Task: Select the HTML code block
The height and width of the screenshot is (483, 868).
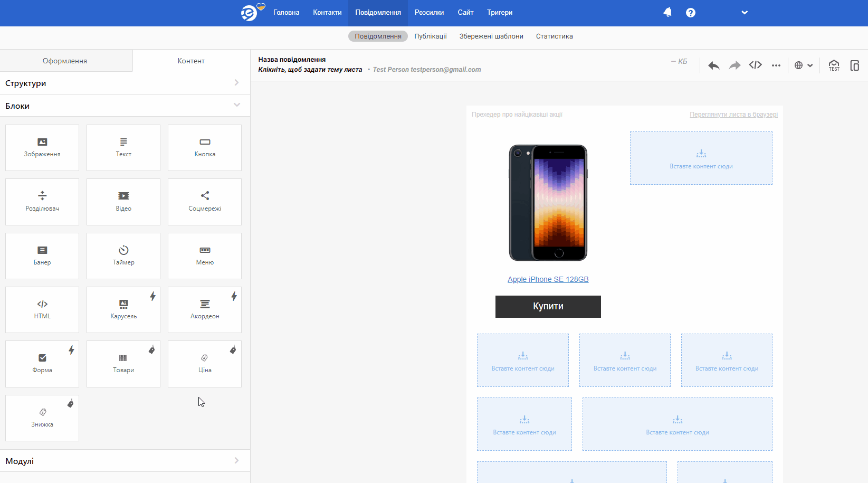Action: [x=42, y=310]
